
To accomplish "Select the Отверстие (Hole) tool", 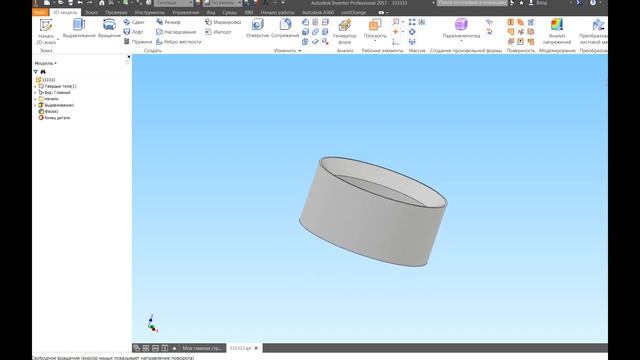I will click(258, 29).
